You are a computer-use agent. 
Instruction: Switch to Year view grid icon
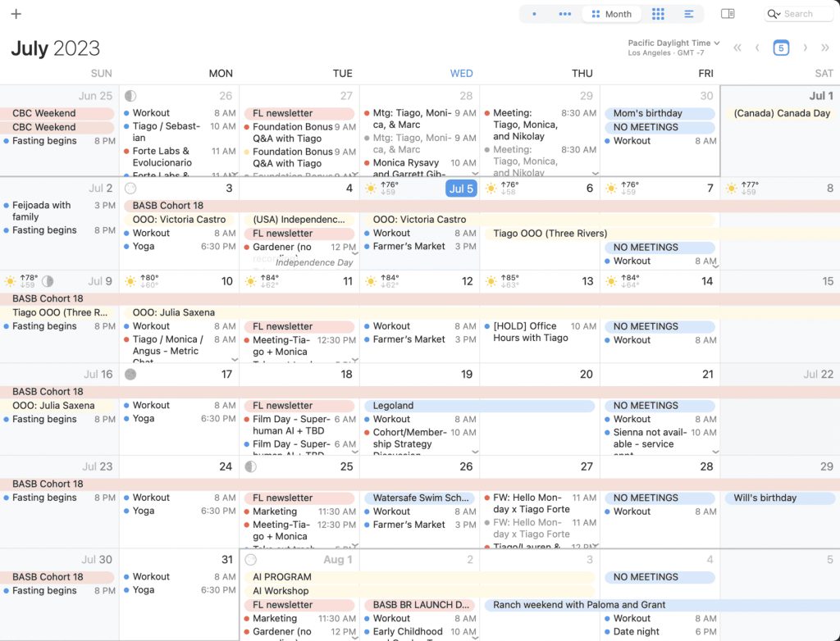click(658, 14)
